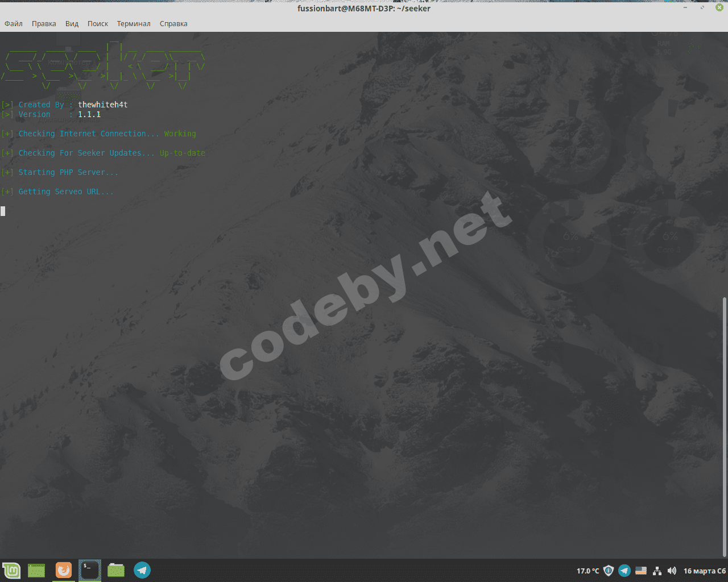The width and height of the screenshot is (728, 582).
Task: Click 'Starting PHP Server...' line
Action: click(68, 172)
